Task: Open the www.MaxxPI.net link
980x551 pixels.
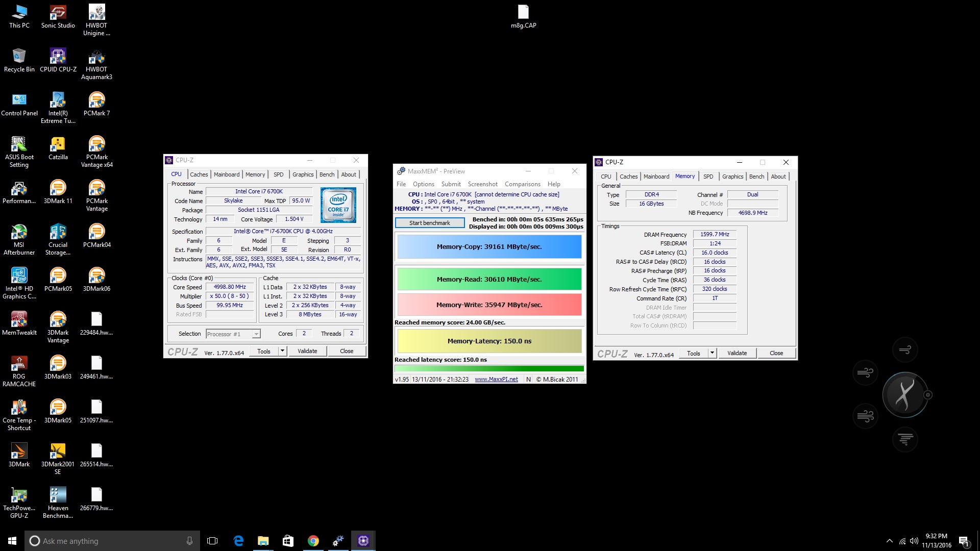Action: (x=496, y=380)
